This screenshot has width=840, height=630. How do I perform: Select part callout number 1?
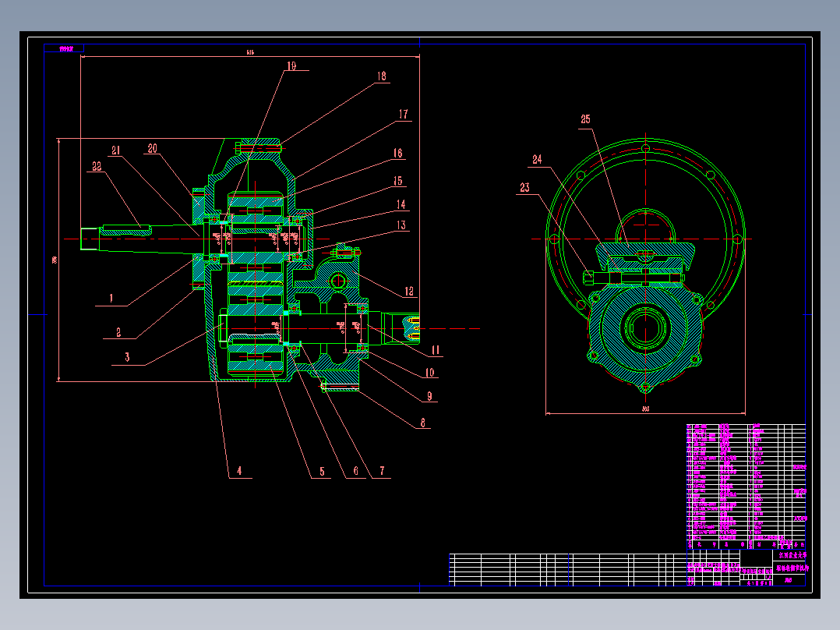[x=111, y=298]
